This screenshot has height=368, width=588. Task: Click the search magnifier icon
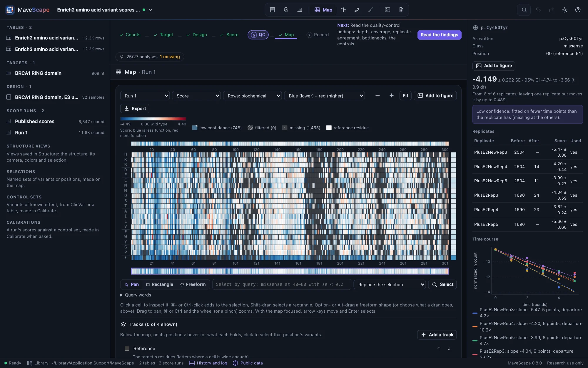(524, 10)
